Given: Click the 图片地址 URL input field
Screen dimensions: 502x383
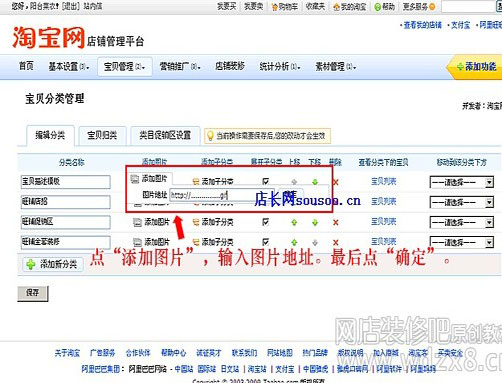Looking at the screenshot, I should 222,195.
